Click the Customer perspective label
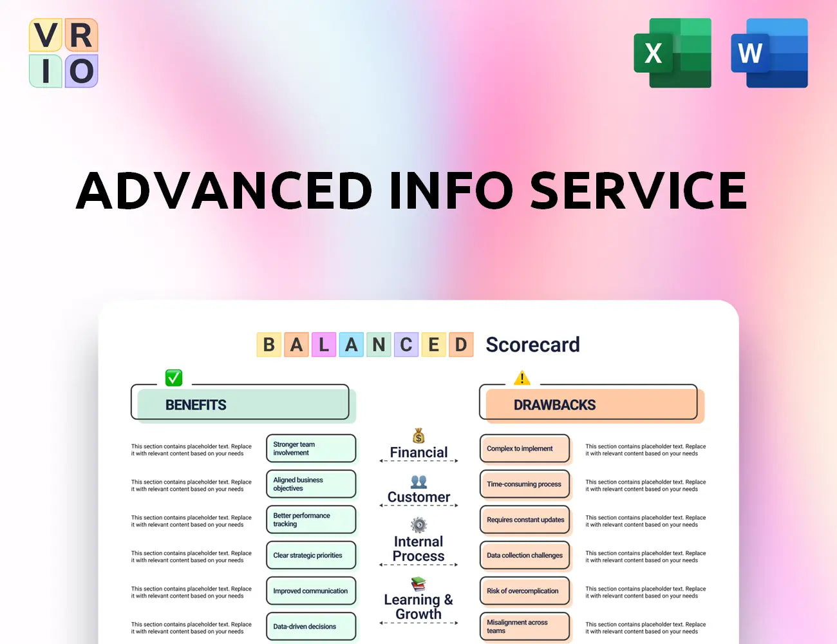This screenshot has height=644, width=837. point(418,497)
